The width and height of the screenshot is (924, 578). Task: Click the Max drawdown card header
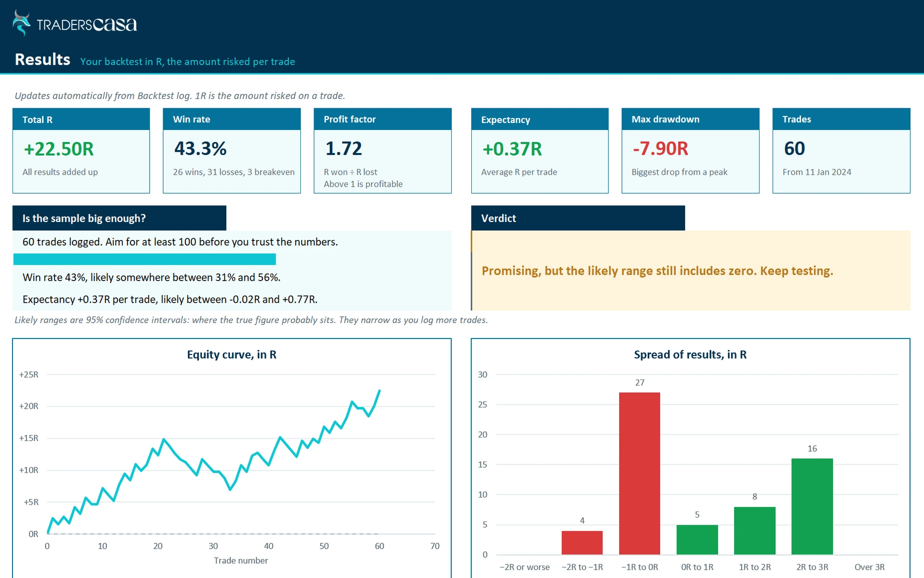[x=690, y=119]
